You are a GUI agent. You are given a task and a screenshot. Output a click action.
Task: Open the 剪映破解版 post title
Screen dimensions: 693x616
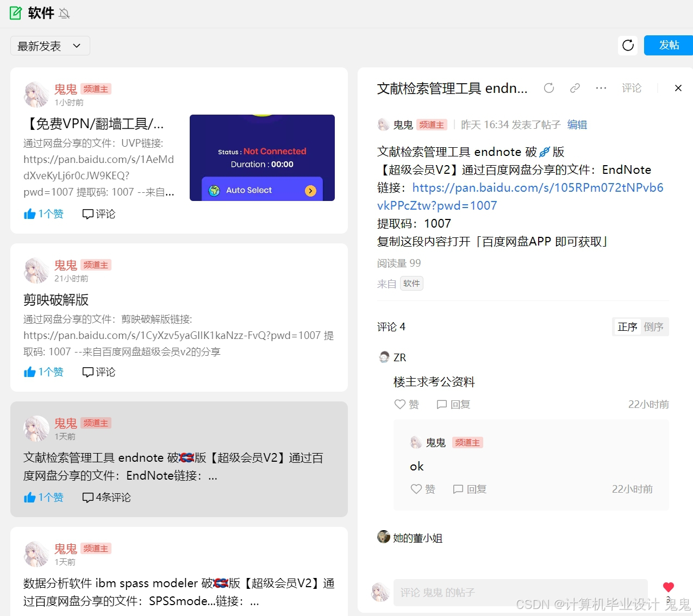[x=56, y=300]
